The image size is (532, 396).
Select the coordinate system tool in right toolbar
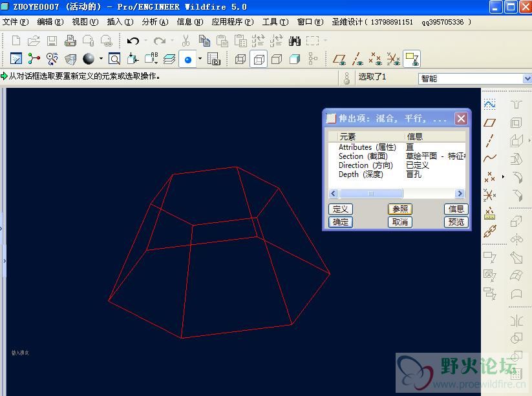(489, 196)
